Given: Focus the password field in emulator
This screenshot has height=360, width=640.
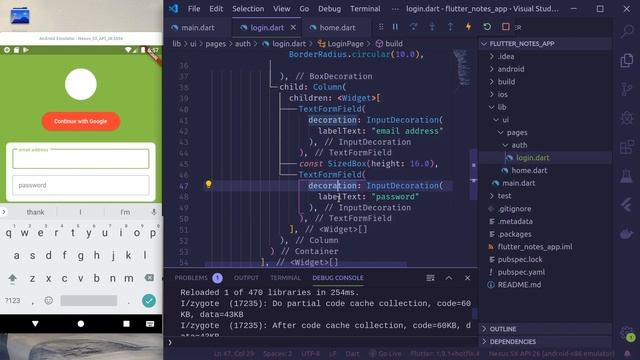Looking at the screenshot, I should coord(81,185).
